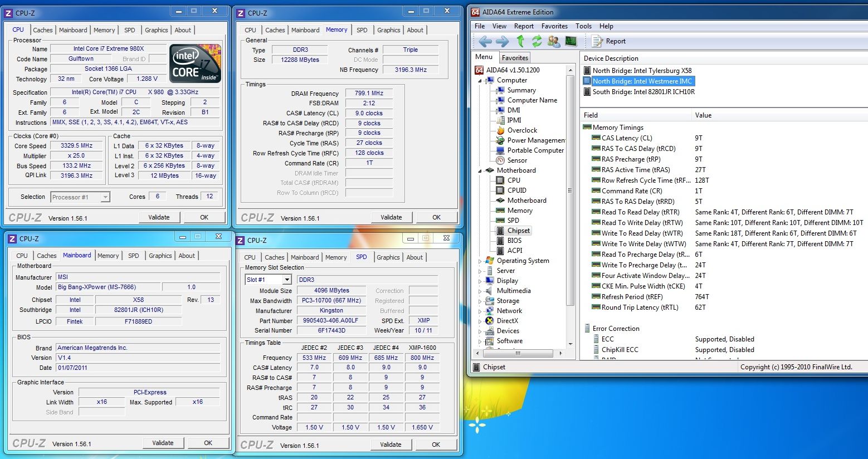The height and width of the screenshot is (459, 868).
Task: Open the users icon in AIDA64 toolbar
Action: tap(554, 41)
